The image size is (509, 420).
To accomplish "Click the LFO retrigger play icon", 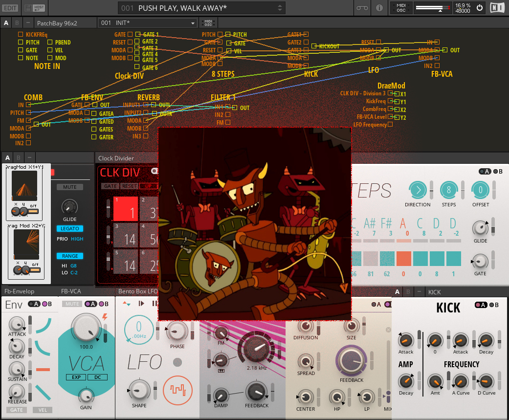I will [141, 304].
